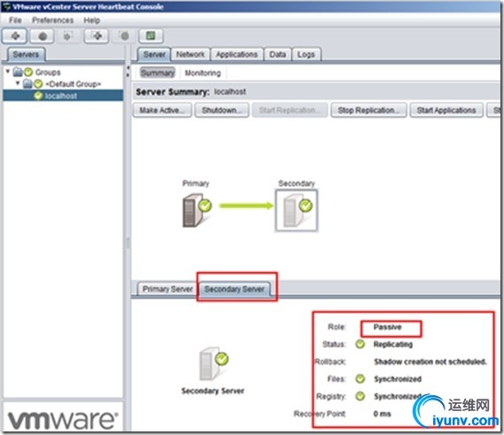Click the upper collapse arrow on the pane splitter

[x=128, y=68]
